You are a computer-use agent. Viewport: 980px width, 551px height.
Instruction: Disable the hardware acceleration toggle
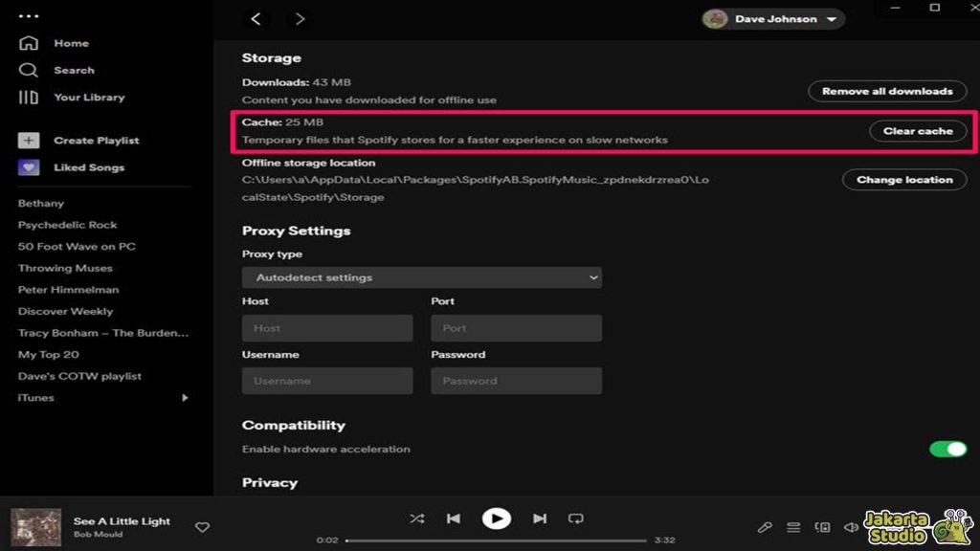947,449
